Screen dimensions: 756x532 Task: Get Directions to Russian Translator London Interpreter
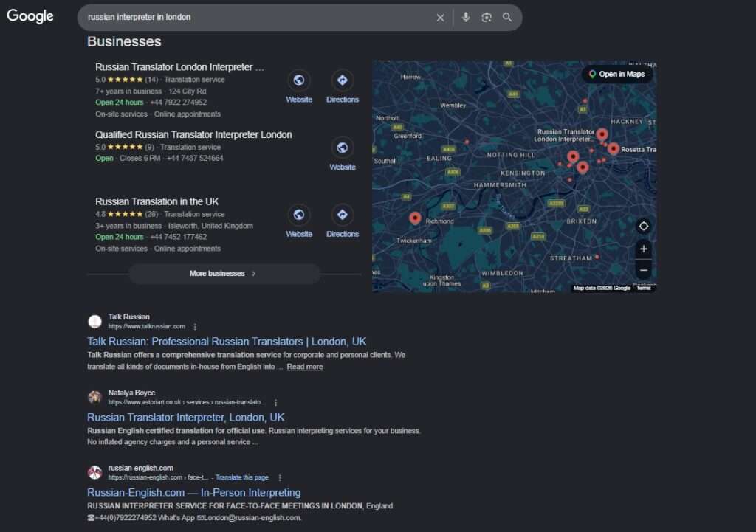(x=343, y=87)
